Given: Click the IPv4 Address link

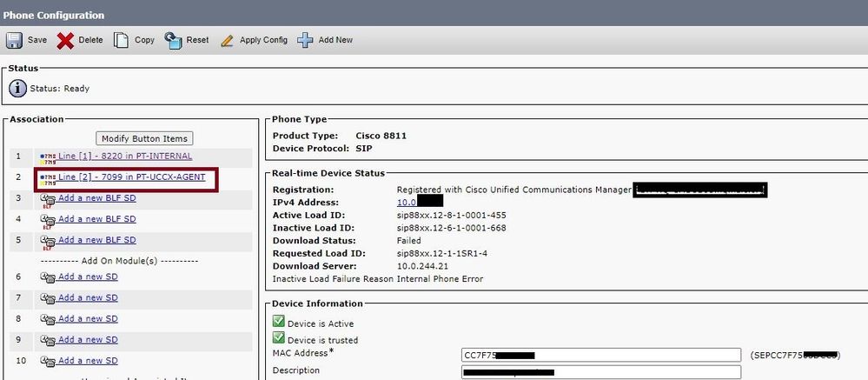Looking at the screenshot, I should pos(407,202).
